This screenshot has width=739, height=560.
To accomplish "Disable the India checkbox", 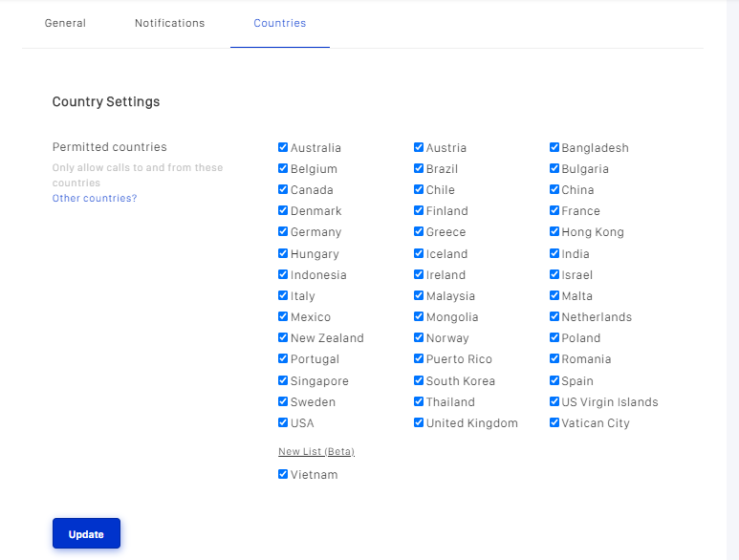I will [x=554, y=253].
